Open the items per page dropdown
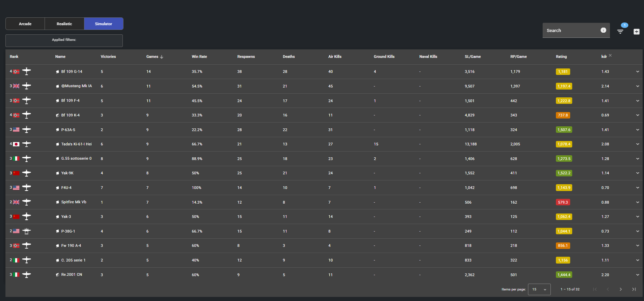The image size is (644, 301). (539, 289)
